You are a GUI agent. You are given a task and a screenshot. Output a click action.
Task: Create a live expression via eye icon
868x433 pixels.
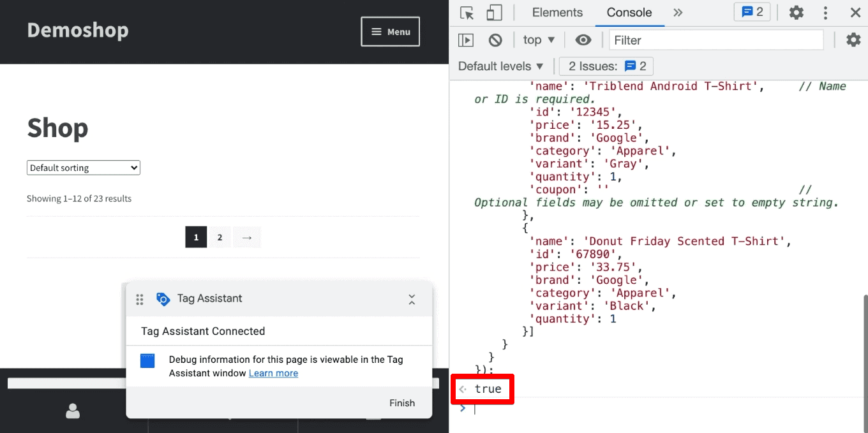click(583, 40)
